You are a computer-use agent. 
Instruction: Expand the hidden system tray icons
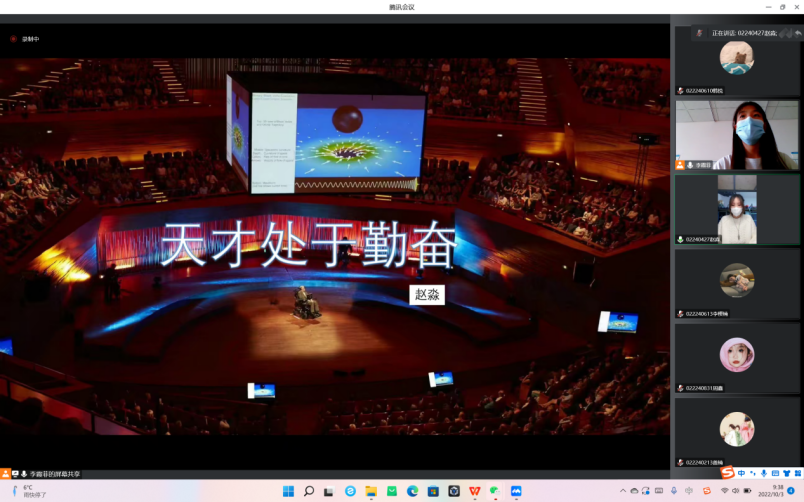[622, 491]
